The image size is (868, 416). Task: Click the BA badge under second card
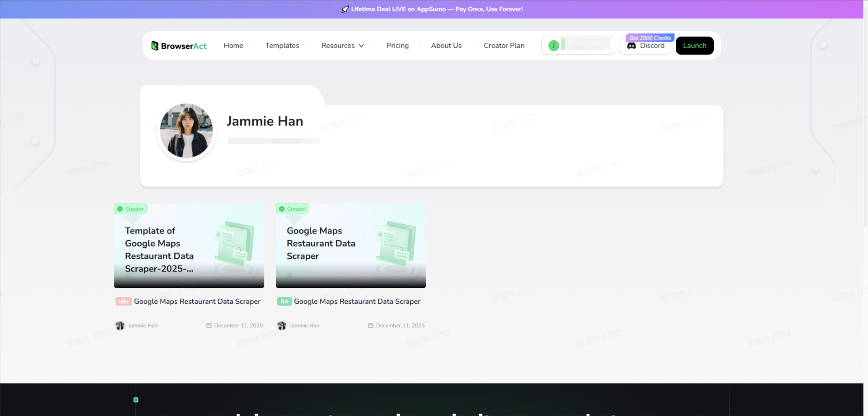(x=284, y=301)
